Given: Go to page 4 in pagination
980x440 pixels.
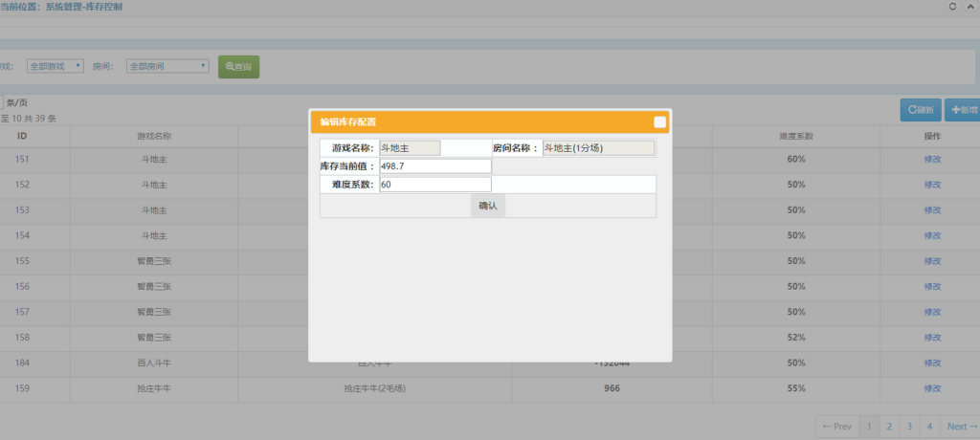Looking at the screenshot, I should point(929,427).
